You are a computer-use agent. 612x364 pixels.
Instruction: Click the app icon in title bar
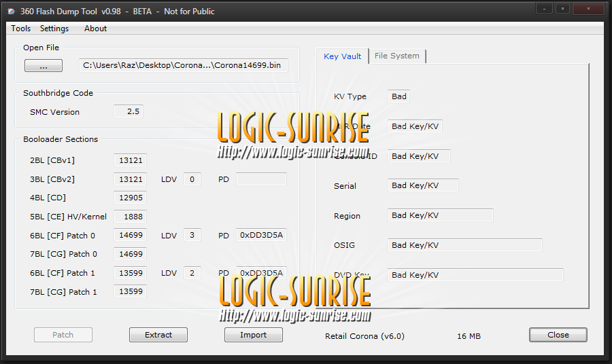tap(12, 12)
